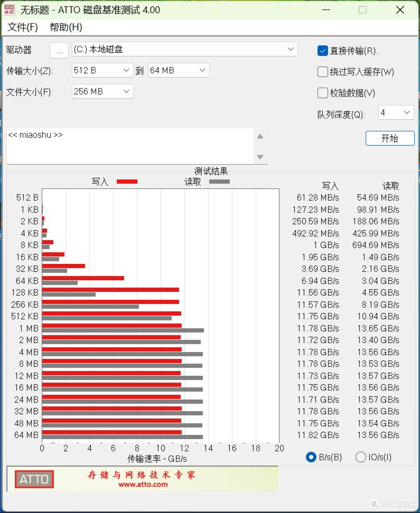Click the gray read bar for 1 MB
This screenshot has height=513, width=420.
coord(123,330)
